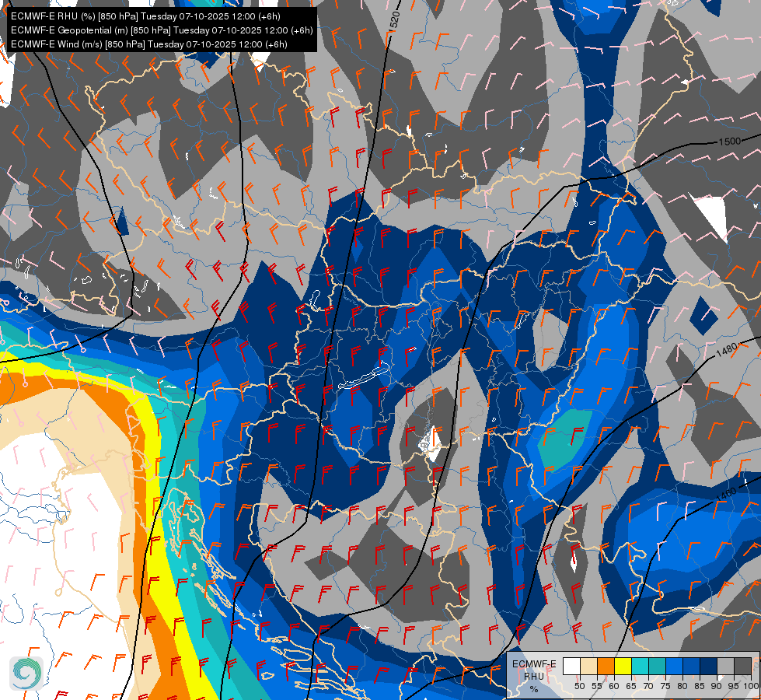Image resolution: width=761 pixels, height=700 pixels.
Task: Click the legend value 80
Action: tap(682, 686)
